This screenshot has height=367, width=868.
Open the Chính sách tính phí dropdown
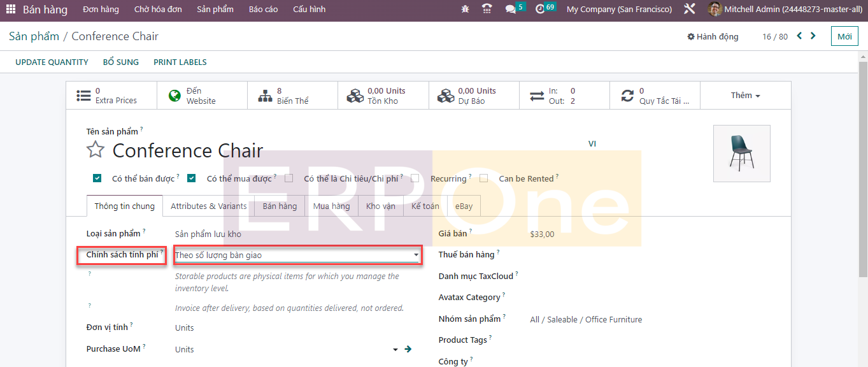tap(297, 255)
